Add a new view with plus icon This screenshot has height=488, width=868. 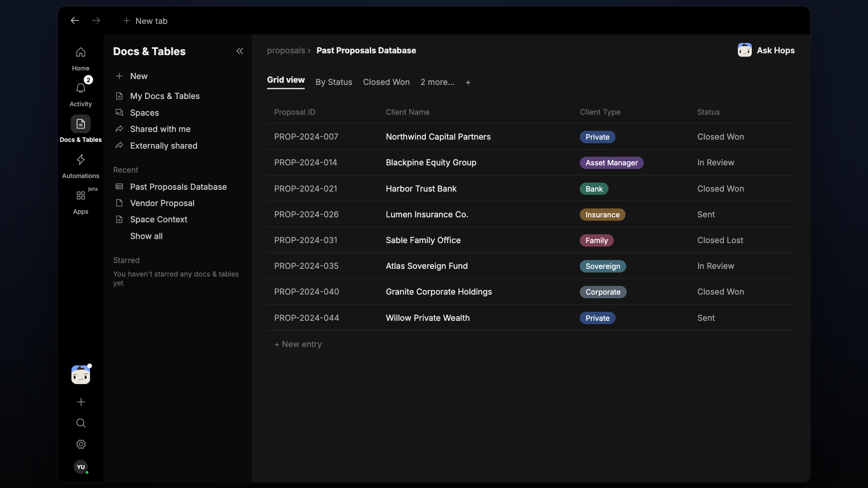point(468,82)
